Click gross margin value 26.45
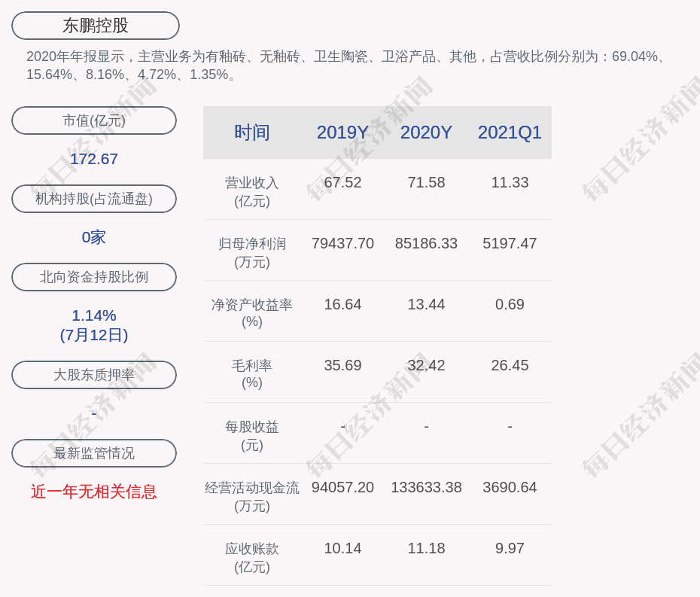Viewport: 700px width, 597px height. tap(510, 365)
